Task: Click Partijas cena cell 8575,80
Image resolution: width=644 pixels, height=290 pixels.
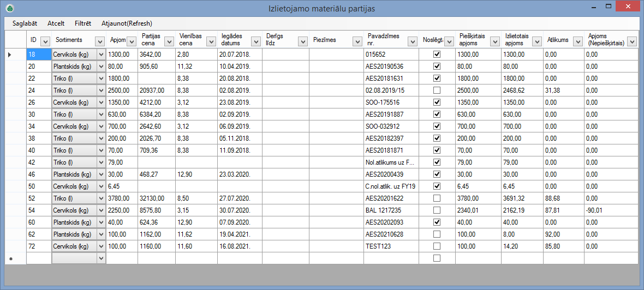Action: coord(157,210)
